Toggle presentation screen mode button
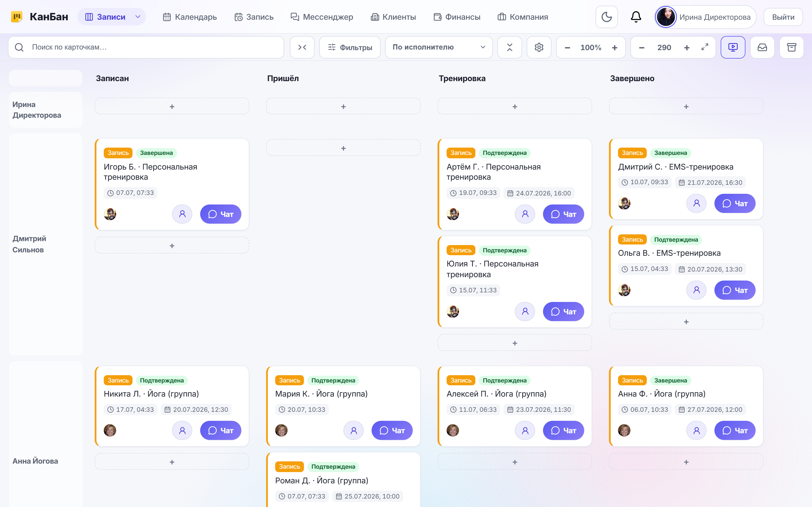This screenshot has height=507, width=812. coord(733,47)
